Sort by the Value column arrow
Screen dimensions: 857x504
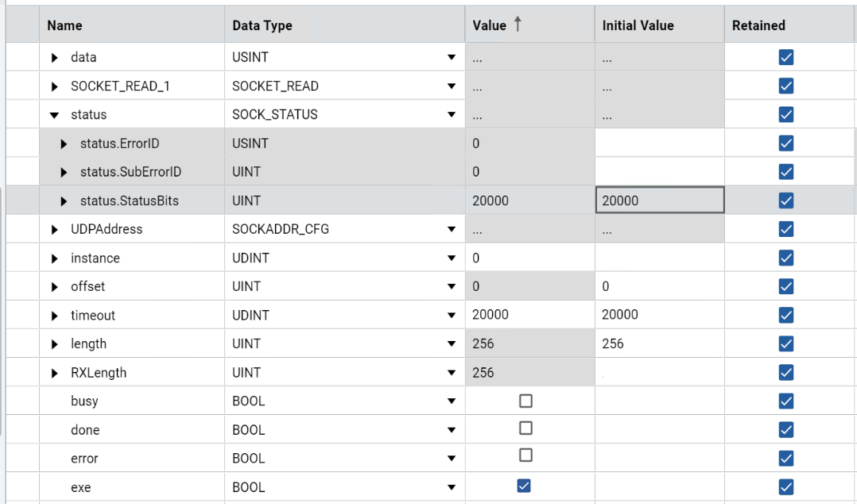(518, 25)
